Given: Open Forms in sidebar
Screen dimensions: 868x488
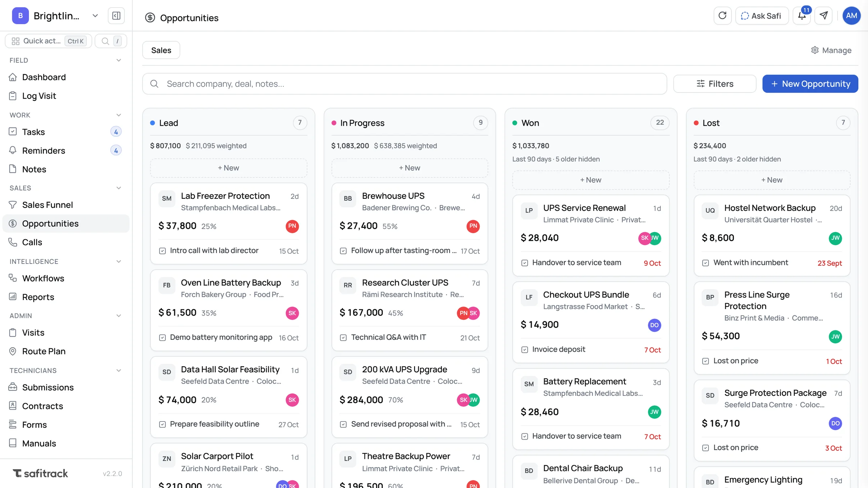Looking at the screenshot, I should (66, 425).
